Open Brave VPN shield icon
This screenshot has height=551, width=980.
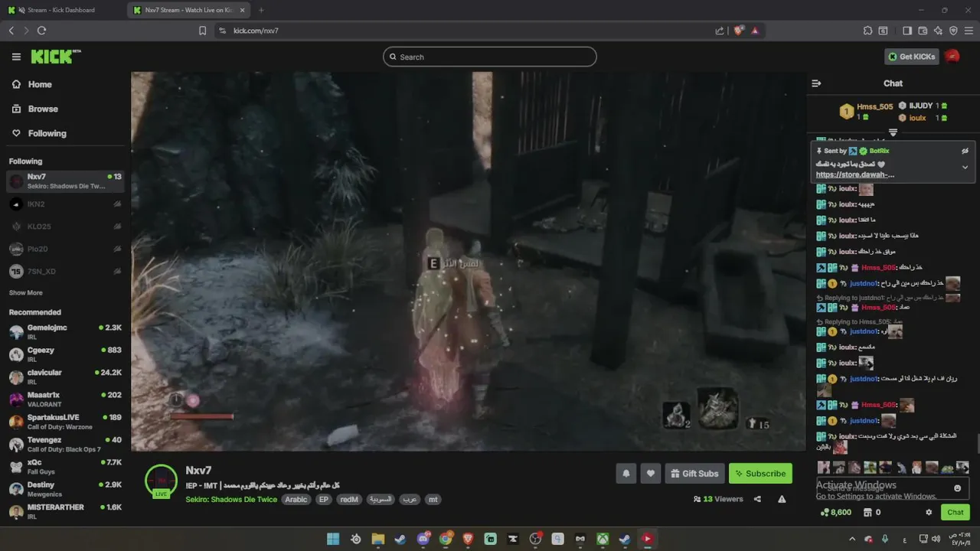(x=953, y=31)
